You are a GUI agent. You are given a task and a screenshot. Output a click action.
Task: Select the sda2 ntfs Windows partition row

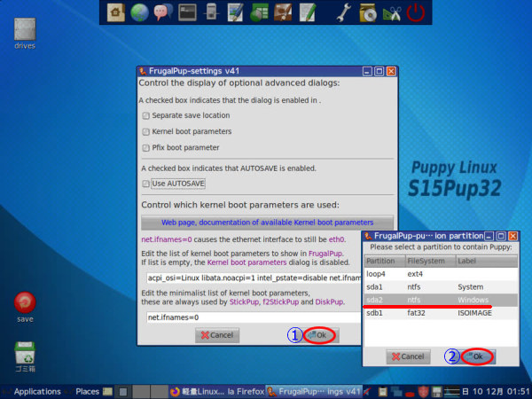point(441,300)
